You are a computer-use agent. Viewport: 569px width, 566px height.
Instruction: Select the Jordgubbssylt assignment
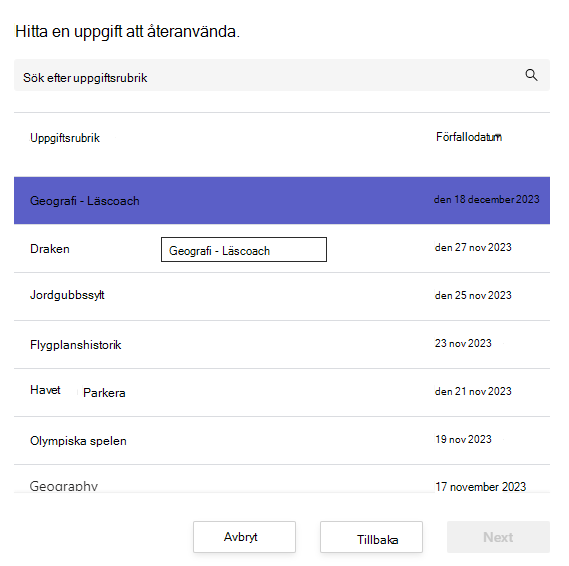[282, 296]
